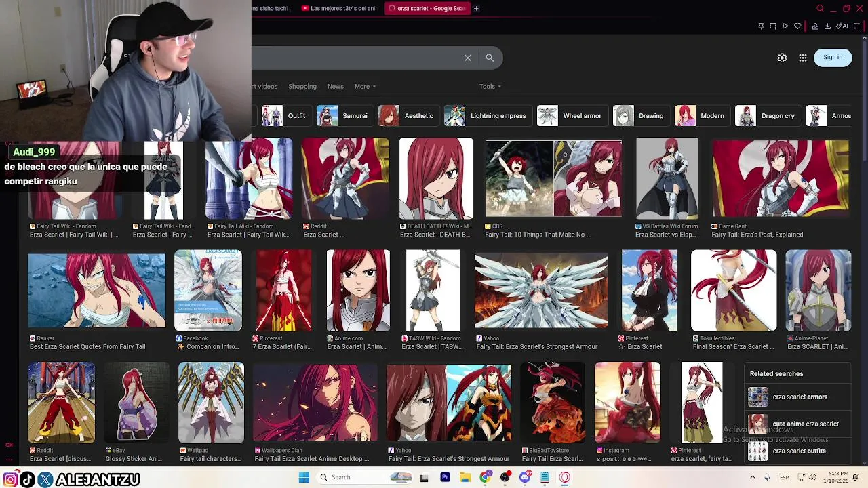
Task: Open Google quick settings gear icon
Action: coord(782,58)
